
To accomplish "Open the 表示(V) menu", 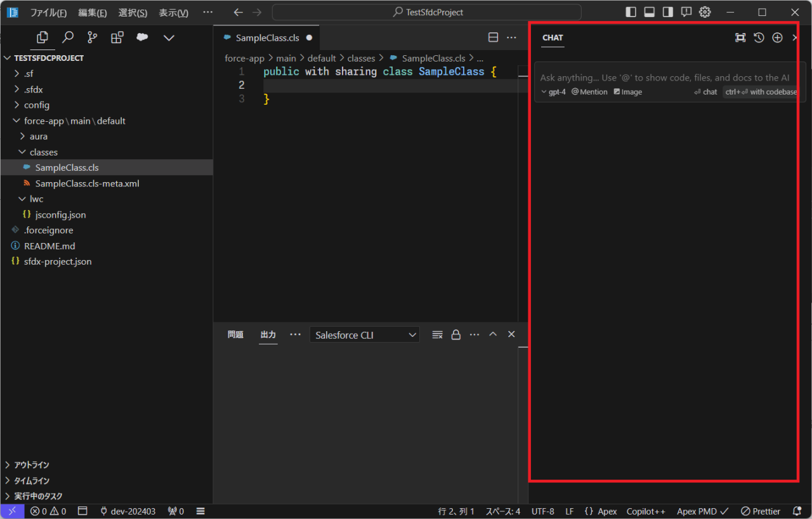I will [173, 13].
